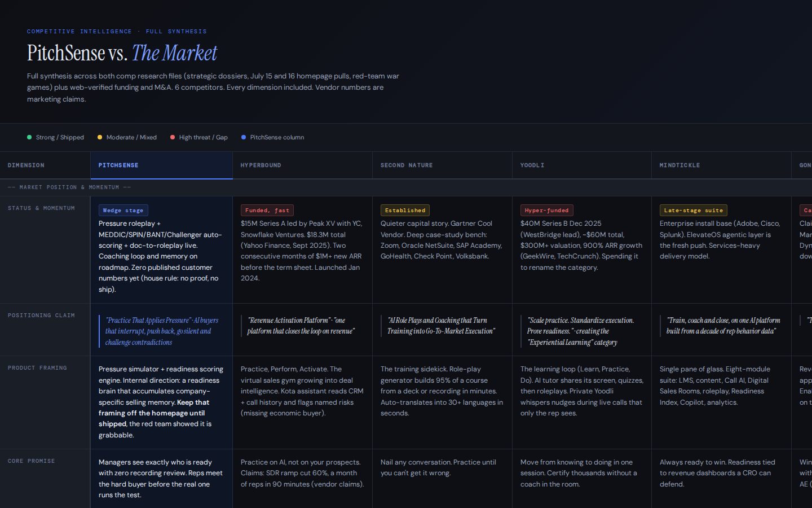Click the 'Revenue Activation Platform' quote
The width and height of the screenshot is (812, 508).
[x=301, y=326]
